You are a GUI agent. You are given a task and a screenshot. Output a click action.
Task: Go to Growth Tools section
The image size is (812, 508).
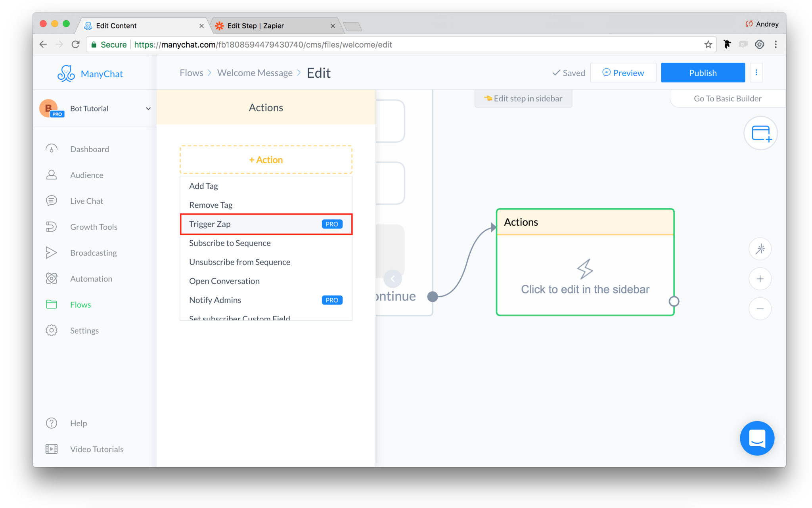pos(94,227)
